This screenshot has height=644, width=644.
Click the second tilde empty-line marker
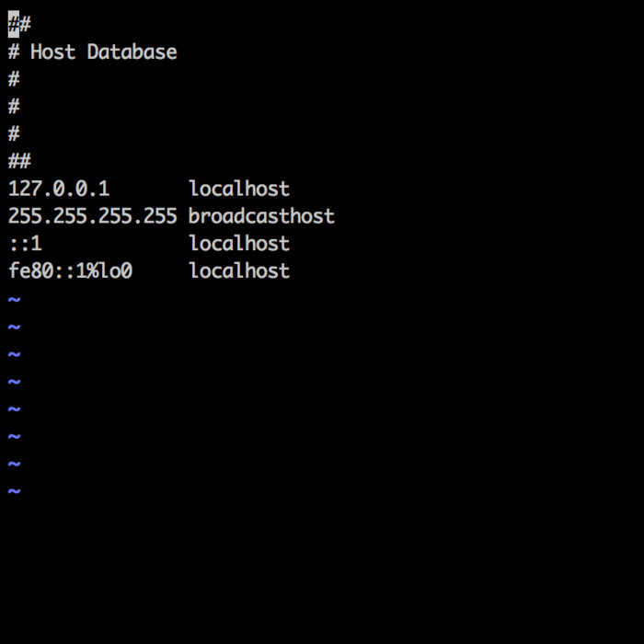[x=14, y=327]
